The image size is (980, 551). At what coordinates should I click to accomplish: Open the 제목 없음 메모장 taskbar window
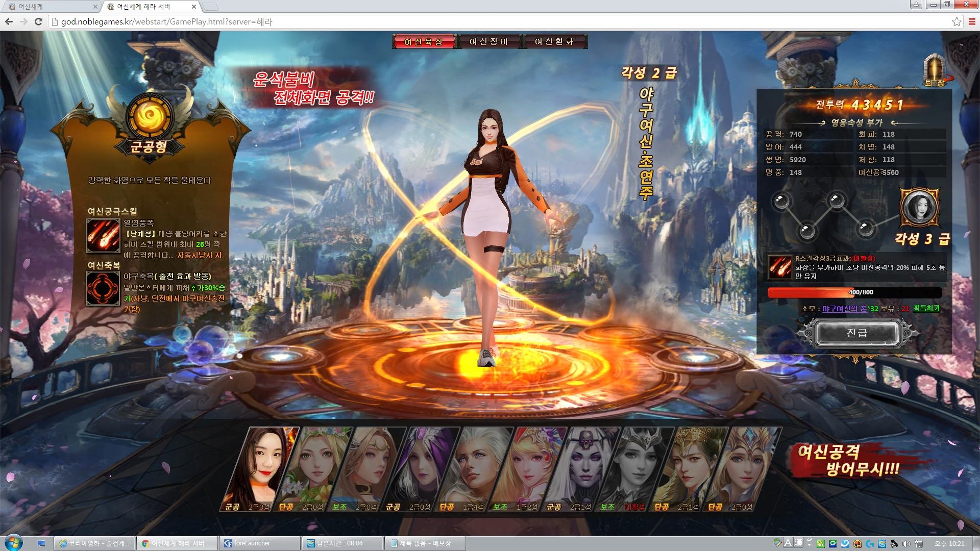pyautogui.click(x=425, y=543)
